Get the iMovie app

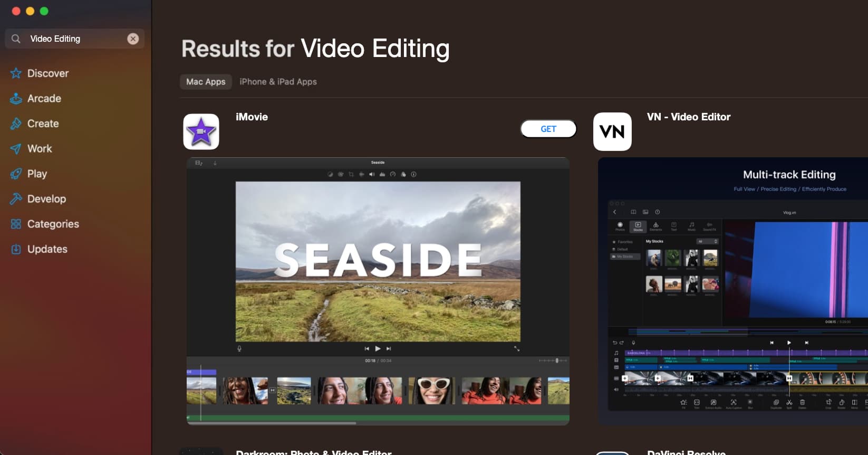(x=548, y=129)
